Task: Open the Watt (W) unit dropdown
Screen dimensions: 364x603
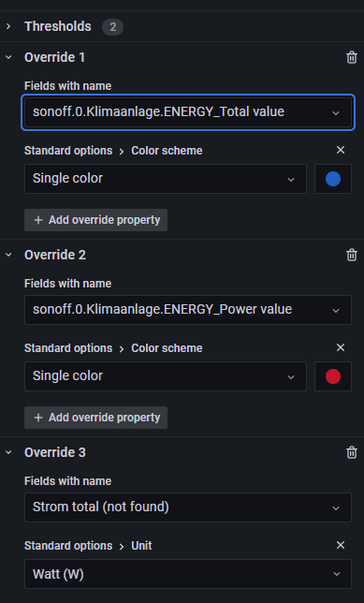Action: click(x=188, y=574)
